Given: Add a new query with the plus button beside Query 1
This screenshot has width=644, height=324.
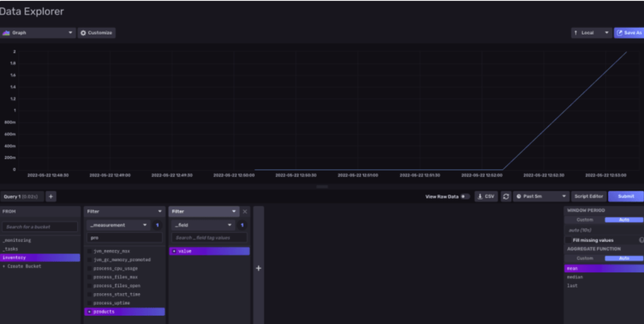Looking at the screenshot, I should pos(51,196).
